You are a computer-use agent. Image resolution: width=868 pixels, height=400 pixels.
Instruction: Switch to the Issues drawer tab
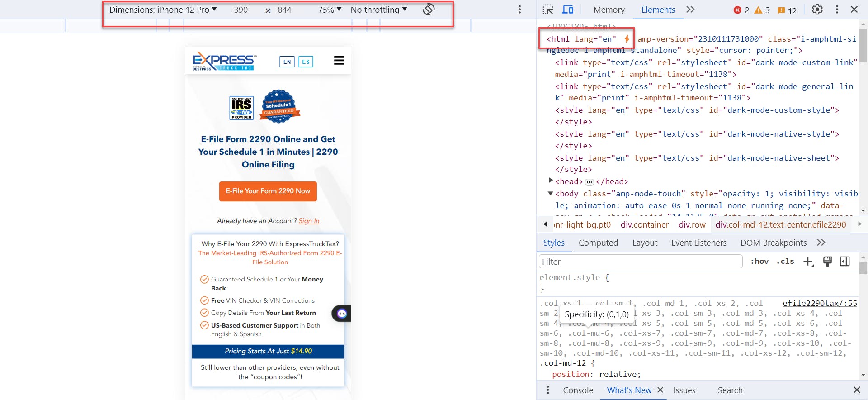pos(684,390)
